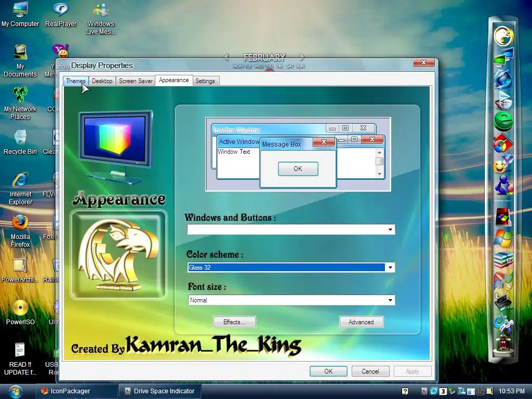
Task: Click the OK button in Message Box preview
Action: pyautogui.click(x=298, y=169)
